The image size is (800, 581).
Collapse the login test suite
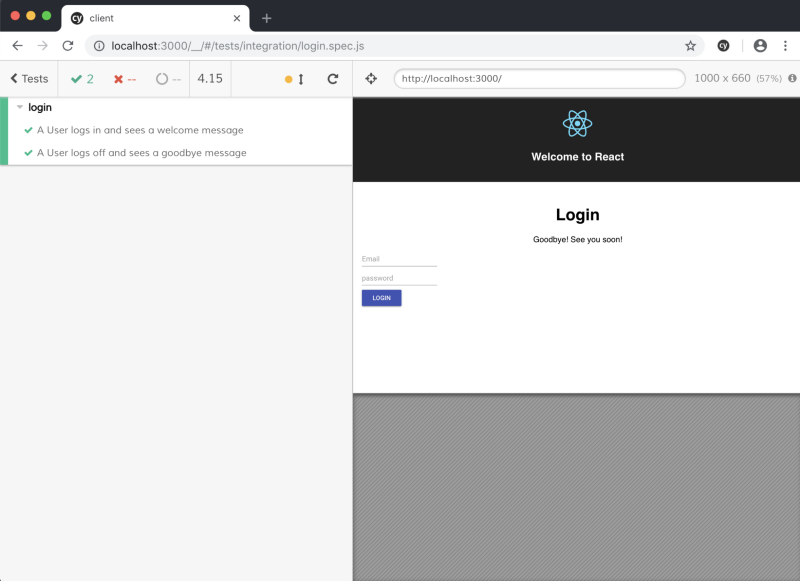pyautogui.click(x=21, y=107)
